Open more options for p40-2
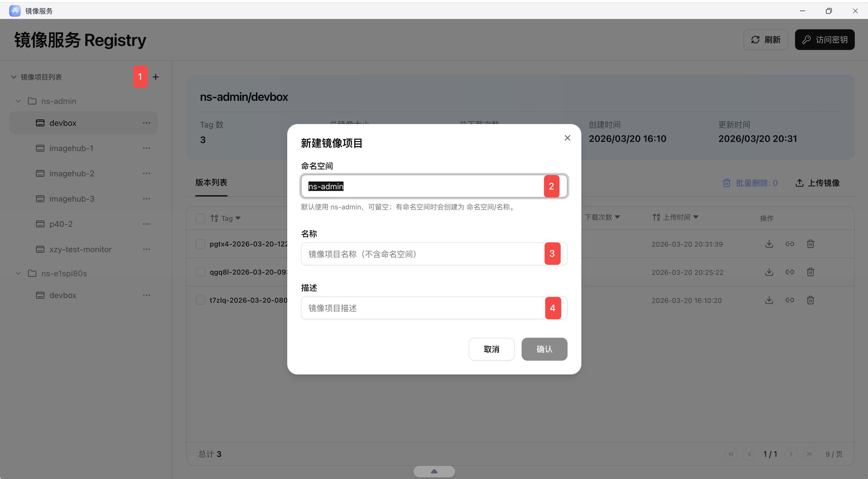Image resolution: width=868 pixels, height=479 pixels. [x=146, y=224]
